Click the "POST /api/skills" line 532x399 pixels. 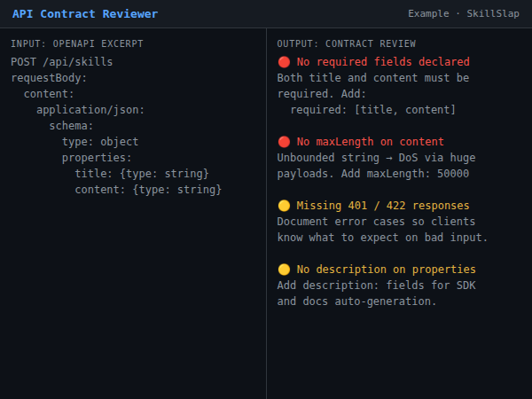point(62,62)
